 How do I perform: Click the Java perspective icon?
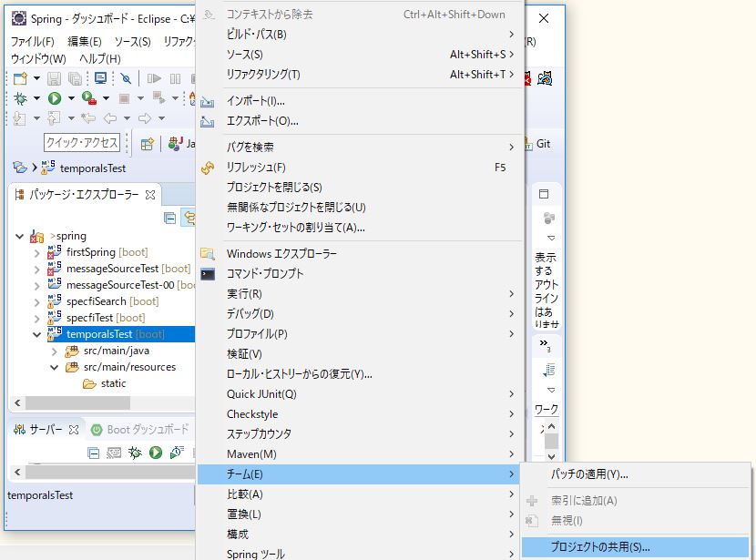(x=175, y=143)
